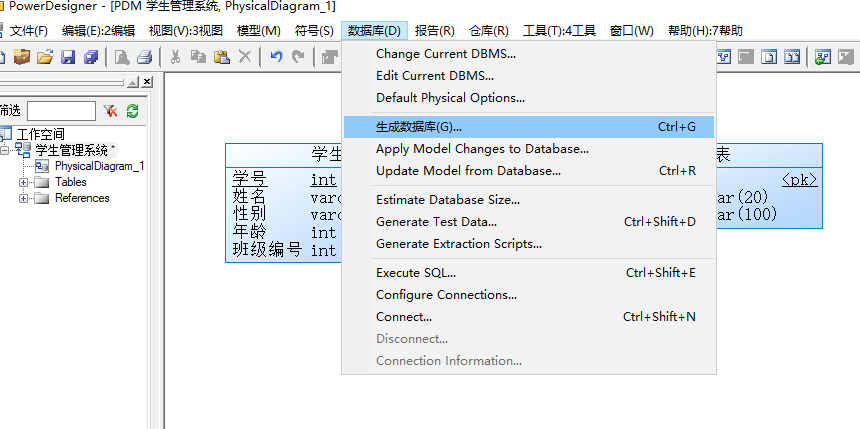Choose Apply Model Changes to Database...

point(529,149)
